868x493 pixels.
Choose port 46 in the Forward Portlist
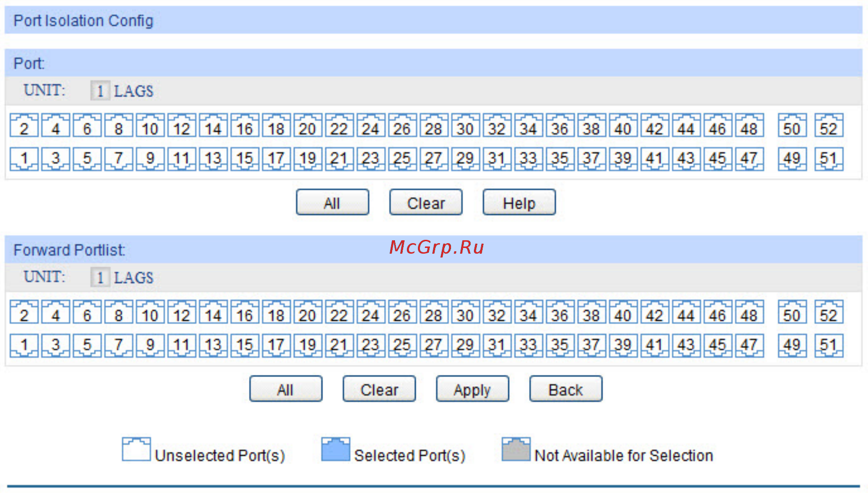tap(718, 313)
